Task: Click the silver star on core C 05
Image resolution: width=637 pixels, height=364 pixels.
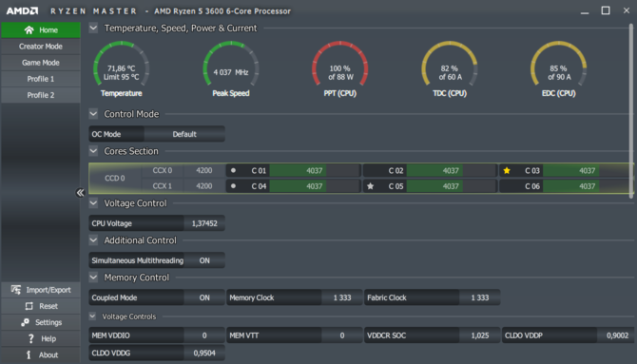Action: tap(370, 186)
